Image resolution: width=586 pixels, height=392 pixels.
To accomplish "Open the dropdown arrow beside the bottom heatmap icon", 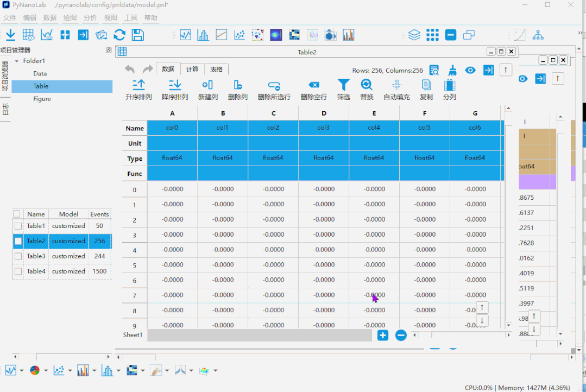I will 143,370.
